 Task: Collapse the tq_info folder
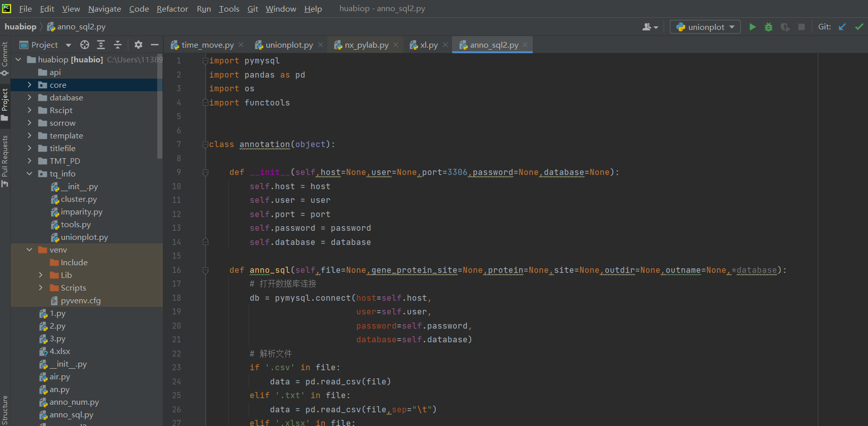(x=29, y=173)
